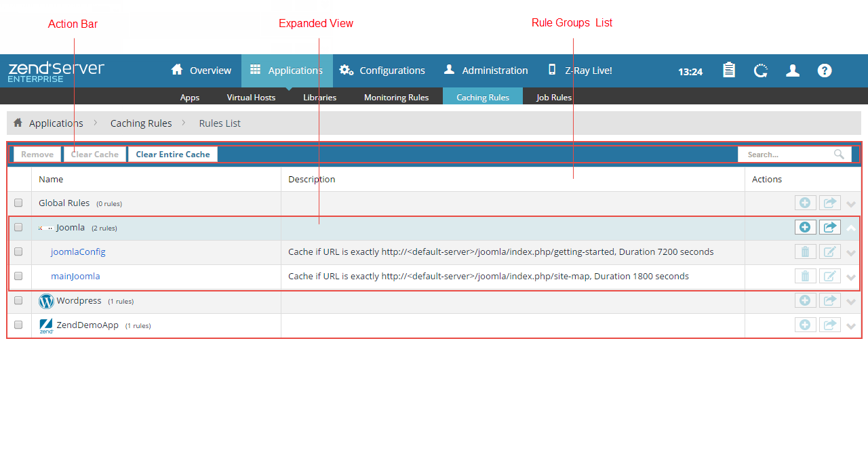868x465 pixels.
Task: Click export icon in Joomla row
Action: point(830,227)
